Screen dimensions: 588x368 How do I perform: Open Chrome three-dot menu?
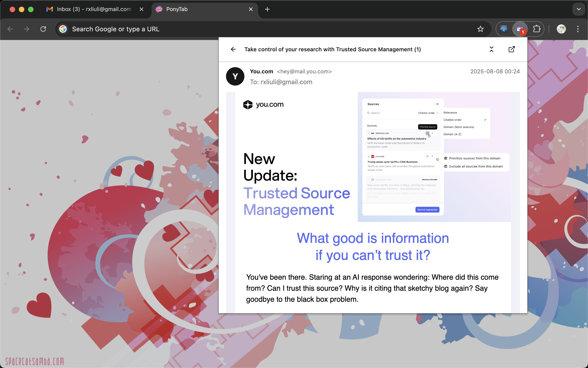click(x=578, y=29)
